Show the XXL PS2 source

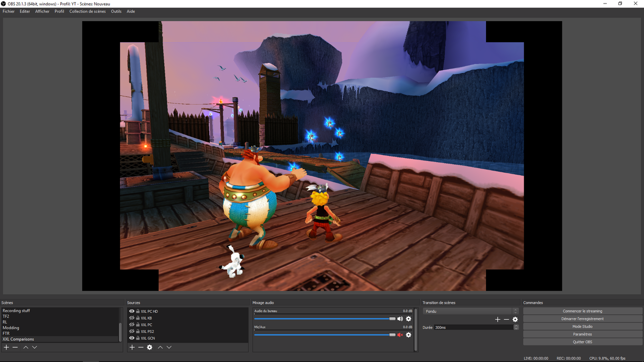tap(132, 331)
